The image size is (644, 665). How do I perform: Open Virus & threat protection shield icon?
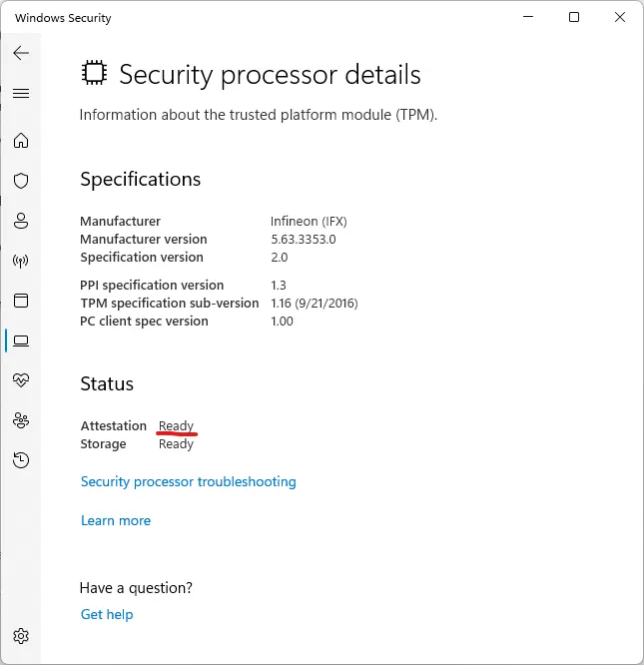pos(21,181)
